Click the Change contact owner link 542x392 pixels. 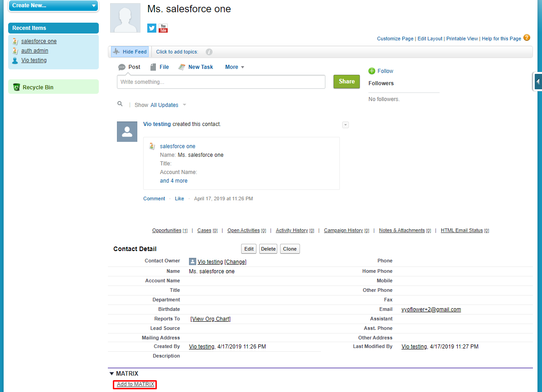235,262
